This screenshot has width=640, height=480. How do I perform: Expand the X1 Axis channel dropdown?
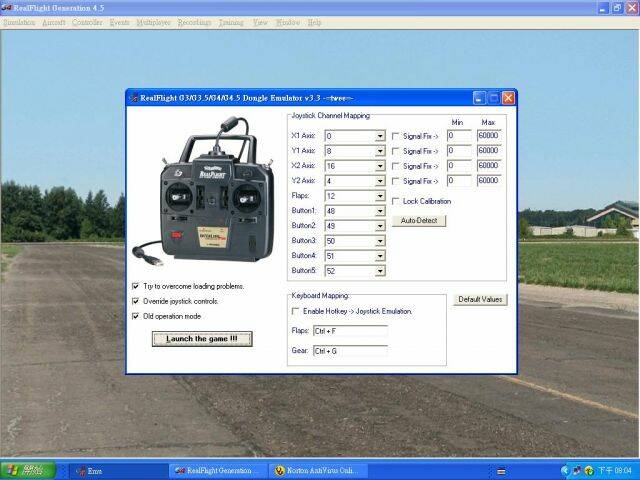pyautogui.click(x=380, y=136)
